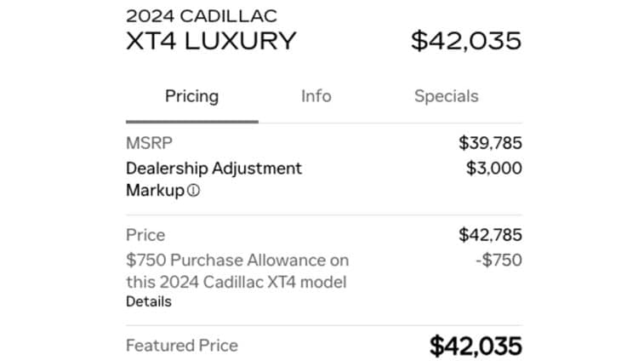Click the $42,785 price amount

pyautogui.click(x=490, y=235)
